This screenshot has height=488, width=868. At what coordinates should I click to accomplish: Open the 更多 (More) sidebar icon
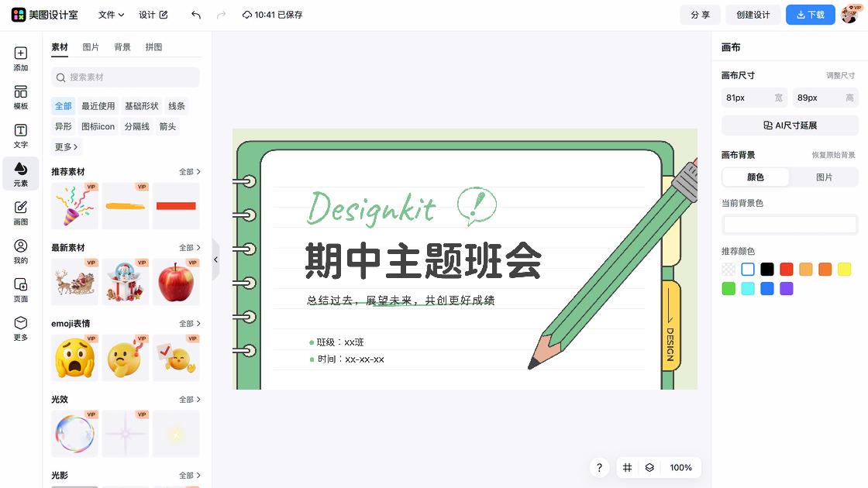tap(20, 328)
